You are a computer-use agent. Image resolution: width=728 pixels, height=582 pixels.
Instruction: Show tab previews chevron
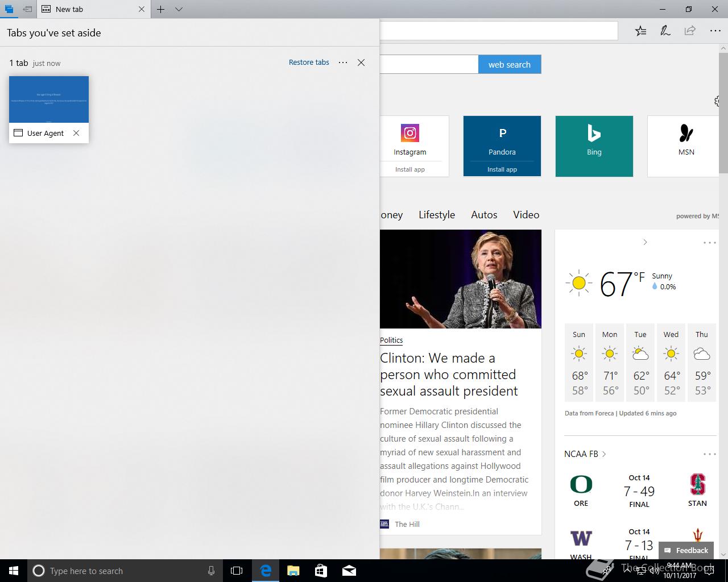pos(179,9)
